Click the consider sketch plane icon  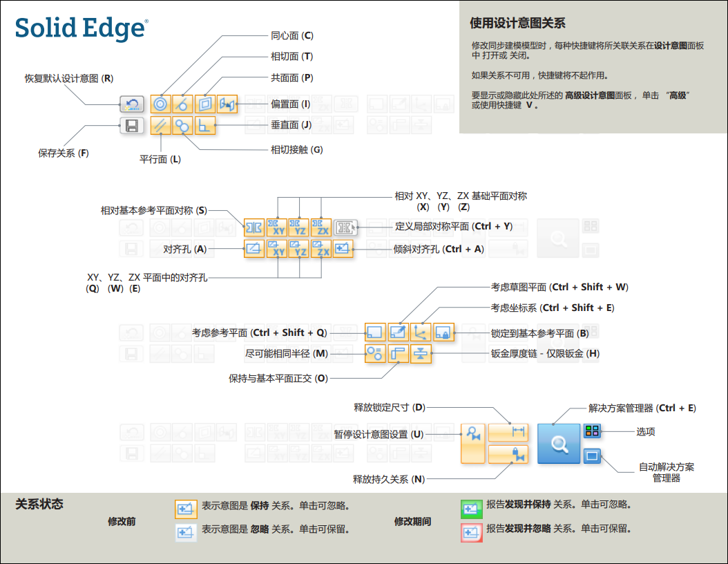tap(399, 332)
